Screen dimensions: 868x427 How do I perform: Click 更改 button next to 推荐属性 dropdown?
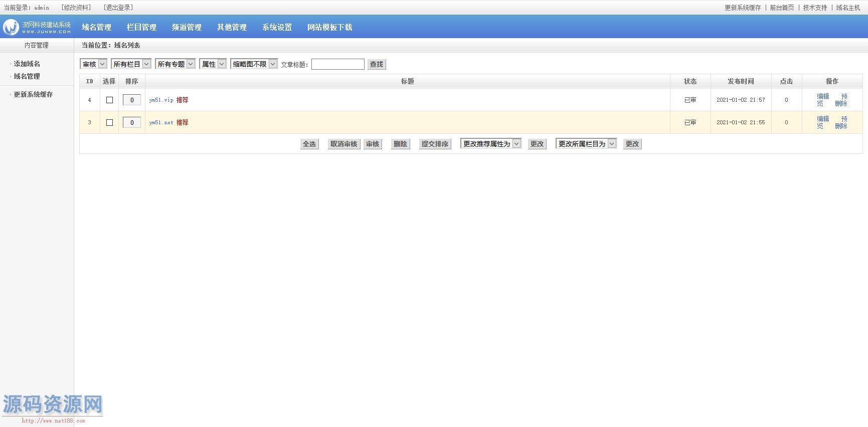coord(537,144)
